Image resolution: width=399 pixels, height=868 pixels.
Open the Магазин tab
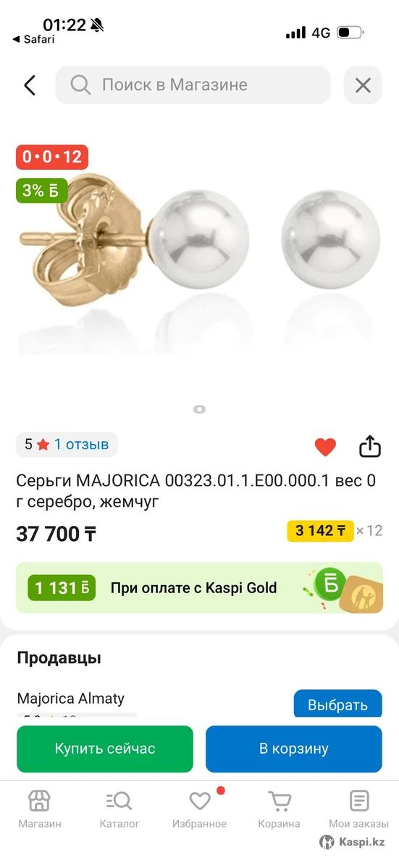click(x=40, y=809)
